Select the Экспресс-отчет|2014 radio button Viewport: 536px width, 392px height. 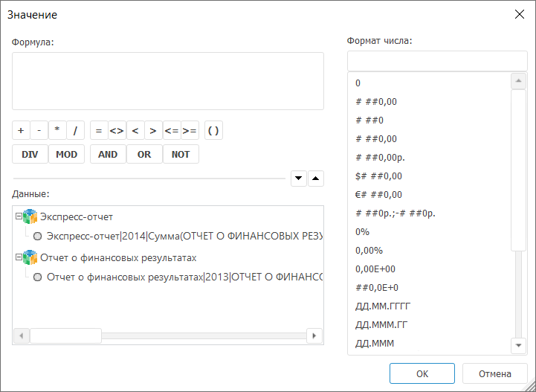click(38, 237)
